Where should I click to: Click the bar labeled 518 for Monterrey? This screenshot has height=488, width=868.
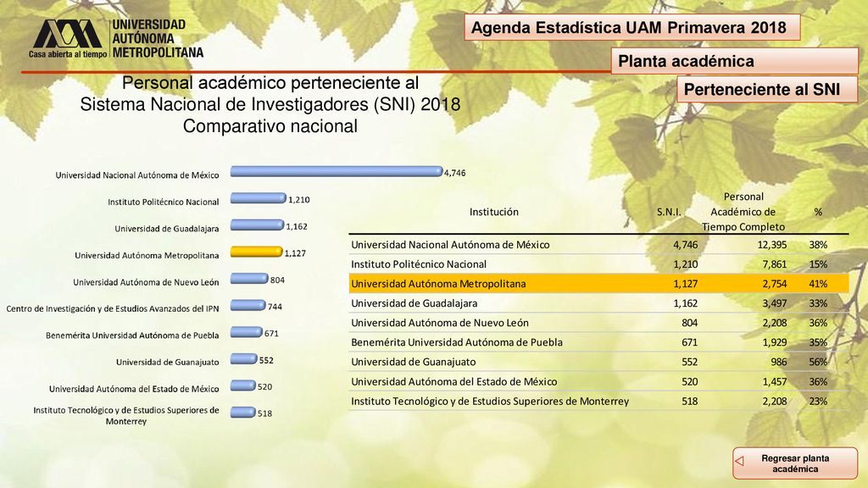tap(243, 413)
